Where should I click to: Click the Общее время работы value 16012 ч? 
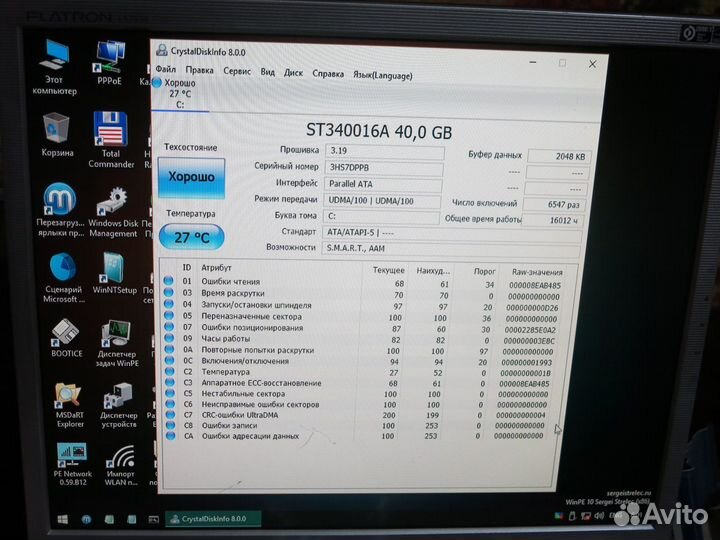point(552,220)
